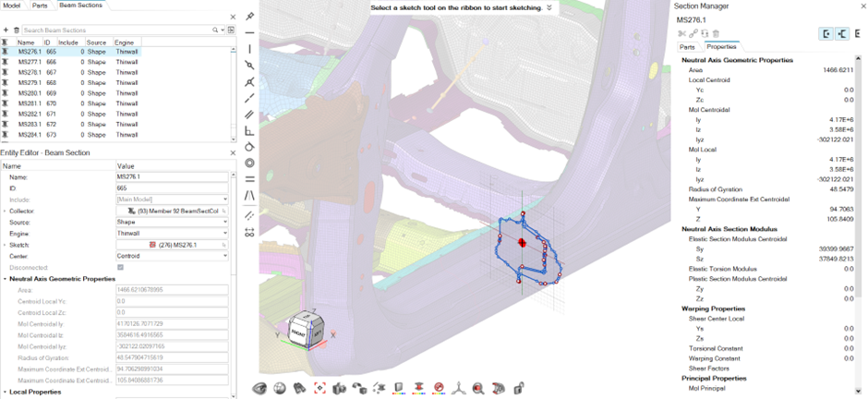Image resolution: width=868 pixels, height=399 pixels.
Task: Expand the sketch guidance hint chevron
Action: [549, 7]
